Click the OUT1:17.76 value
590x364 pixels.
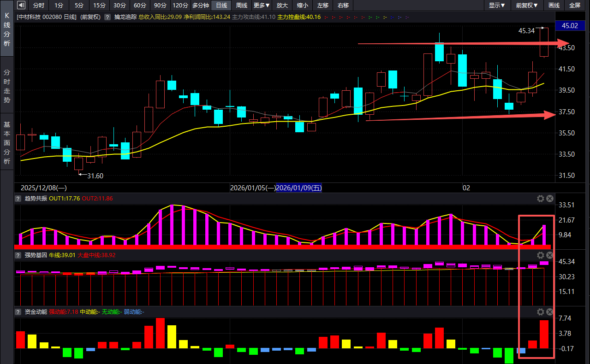(65, 199)
